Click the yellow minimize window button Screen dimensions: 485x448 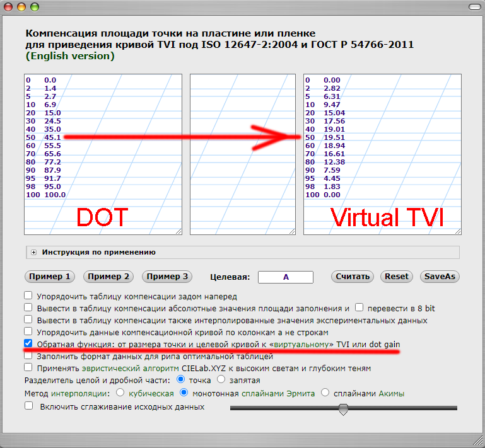click(21, 7)
